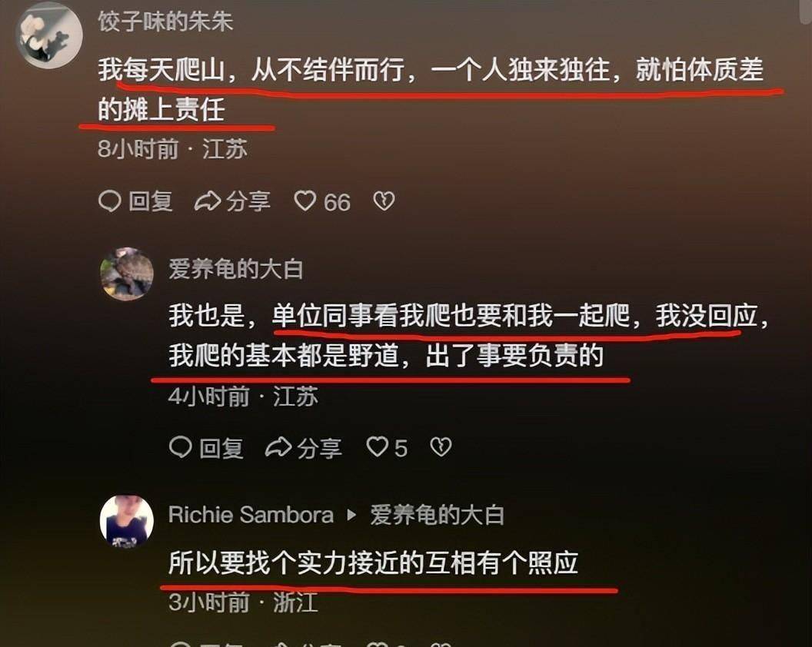
Task: Click reply speech bubble on first comment
Action: pyautogui.click(x=109, y=201)
